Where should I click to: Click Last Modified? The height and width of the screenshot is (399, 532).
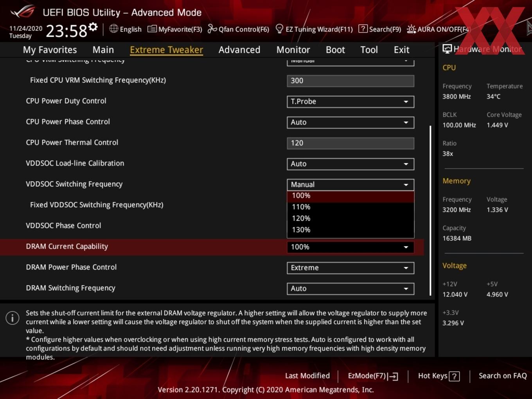(x=307, y=376)
